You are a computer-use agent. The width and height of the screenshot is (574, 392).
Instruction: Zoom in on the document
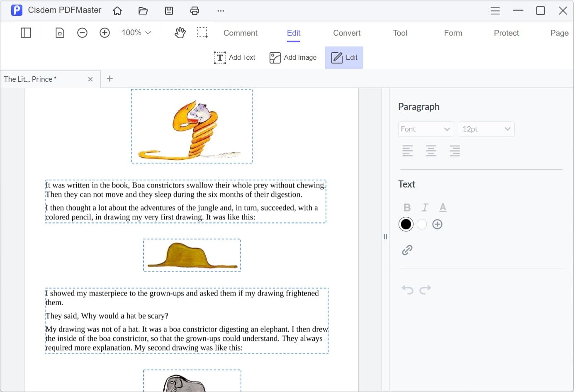pos(105,32)
